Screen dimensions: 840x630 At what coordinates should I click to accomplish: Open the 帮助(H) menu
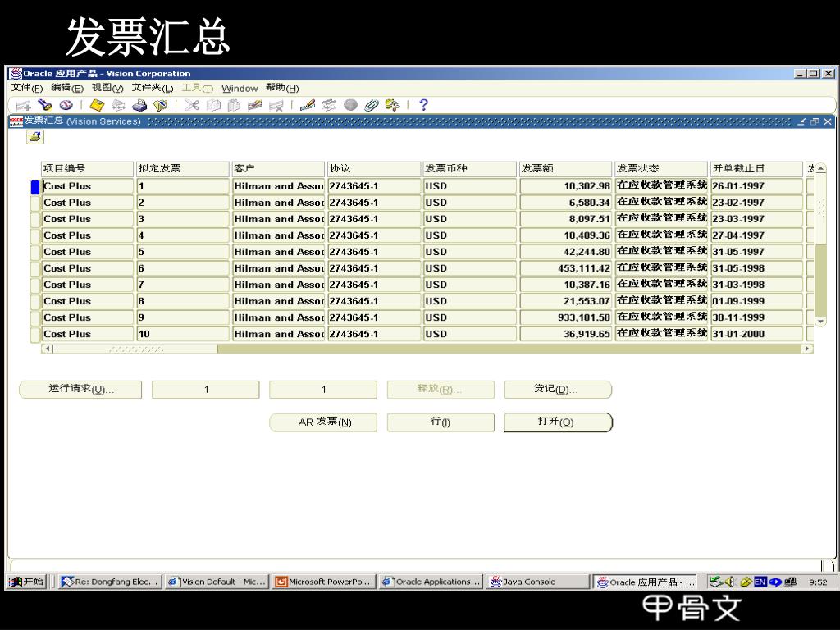[x=282, y=88]
